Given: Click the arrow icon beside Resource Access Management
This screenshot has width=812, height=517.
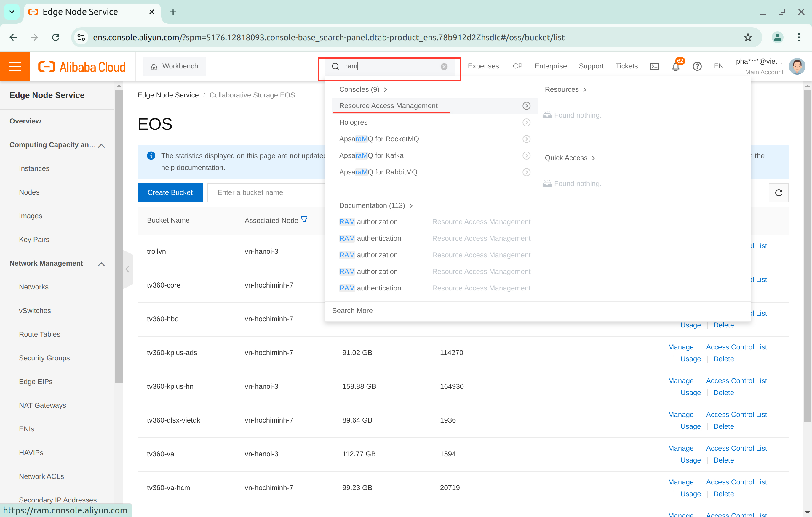Looking at the screenshot, I should pyautogui.click(x=526, y=106).
